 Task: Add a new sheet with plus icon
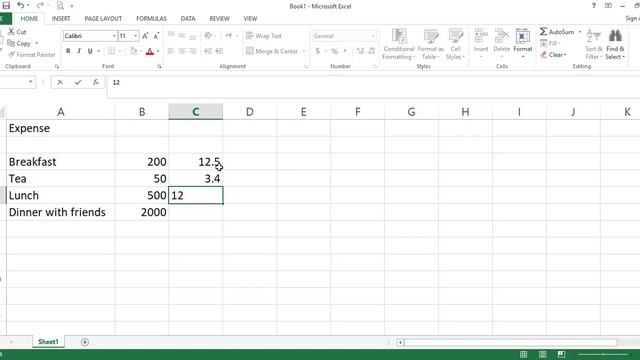click(x=85, y=342)
